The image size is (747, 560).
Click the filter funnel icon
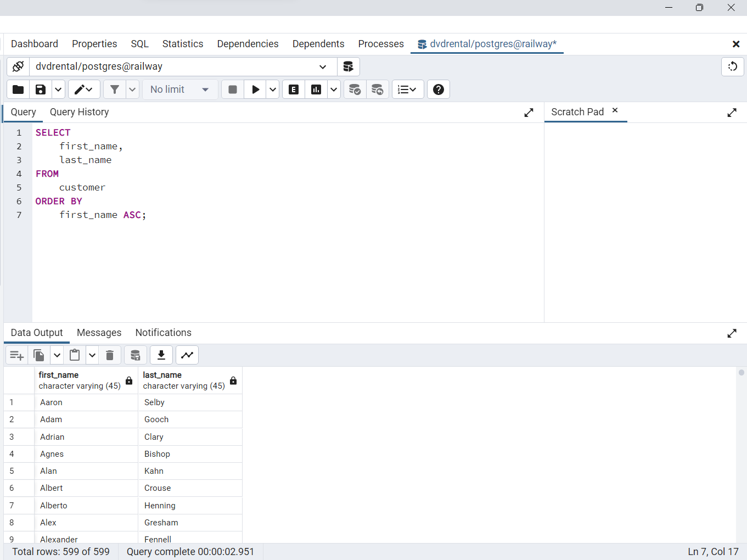[115, 89]
